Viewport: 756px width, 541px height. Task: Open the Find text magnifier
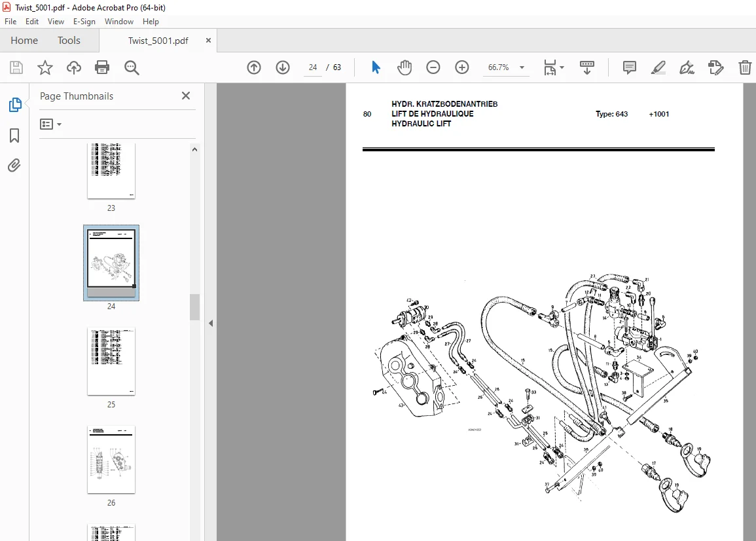coord(132,67)
